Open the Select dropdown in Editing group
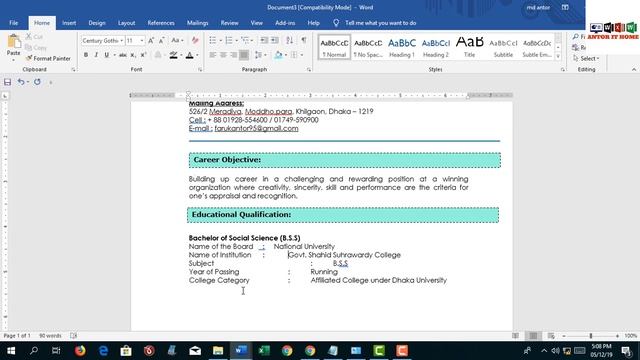Image resolution: width=640 pixels, height=360 pixels. (586, 58)
